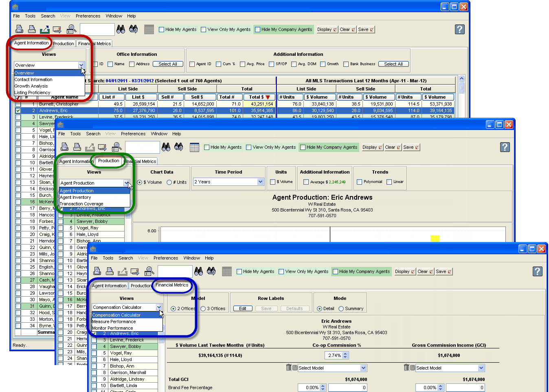Switch to Agent Information tab in Financial Metrics window
The height and width of the screenshot is (392, 549).
[x=109, y=286]
